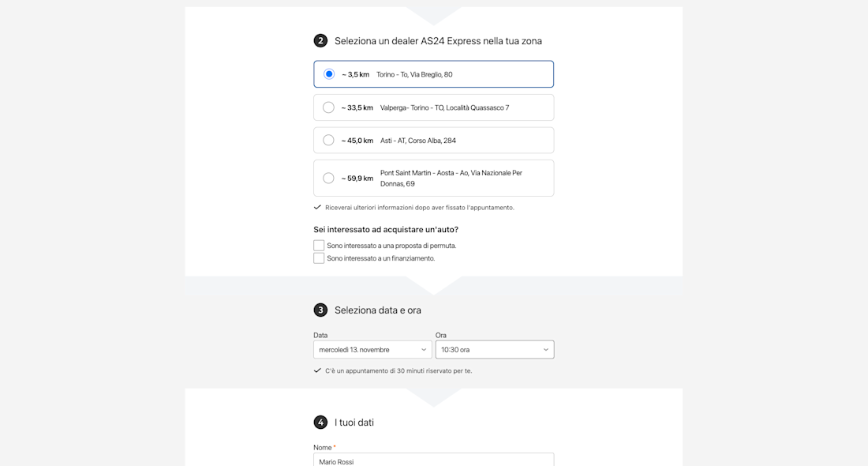Click the step 3 number badge
Screen dimensions: 868x466
tap(320, 310)
